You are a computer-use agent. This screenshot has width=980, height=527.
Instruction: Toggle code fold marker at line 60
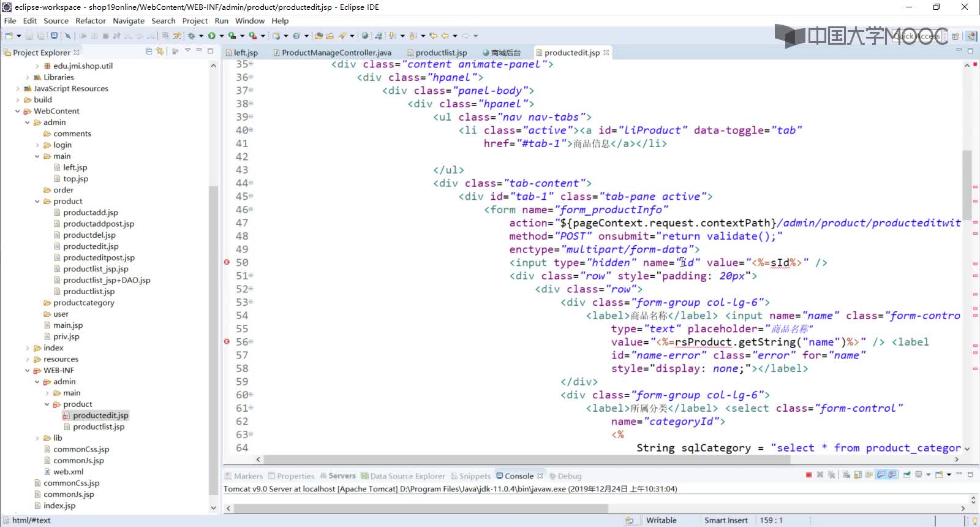251,395
